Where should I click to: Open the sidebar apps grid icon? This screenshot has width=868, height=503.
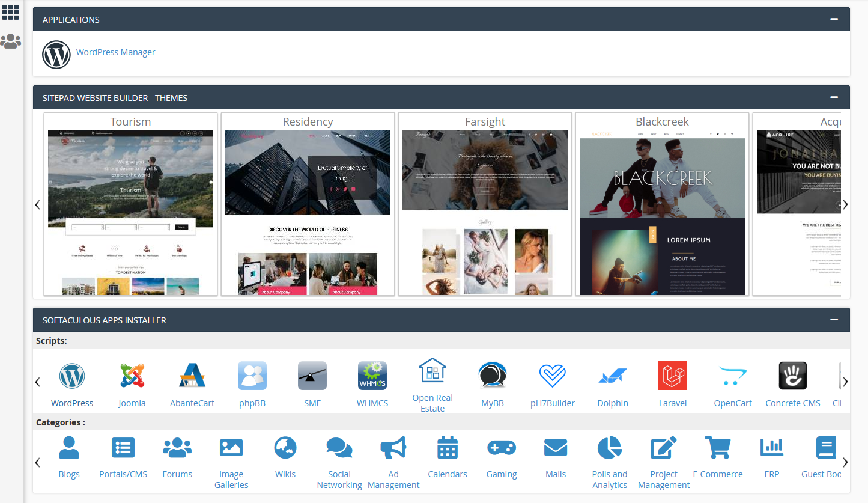click(10, 12)
